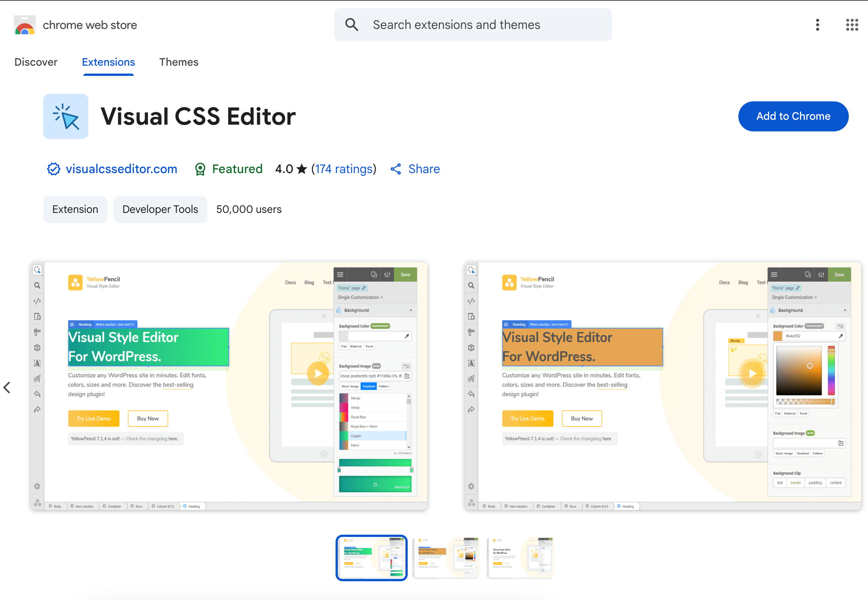
Task: Open the Google apps grid
Action: pyautogui.click(x=852, y=25)
